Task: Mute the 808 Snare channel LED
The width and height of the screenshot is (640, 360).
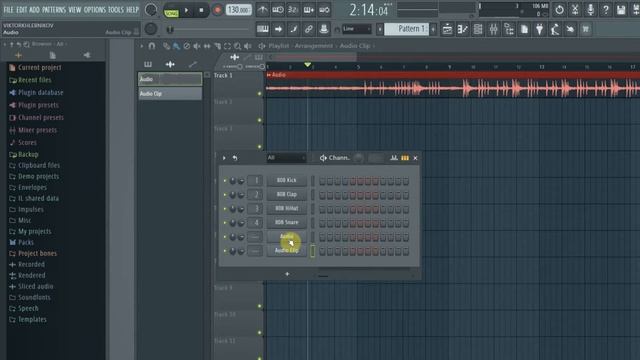Action: (225, 223)
